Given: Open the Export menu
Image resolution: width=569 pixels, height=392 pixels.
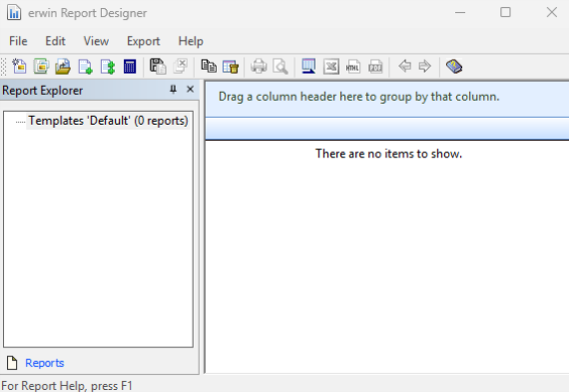Looking at the screenshot, I should pos(144,41).
